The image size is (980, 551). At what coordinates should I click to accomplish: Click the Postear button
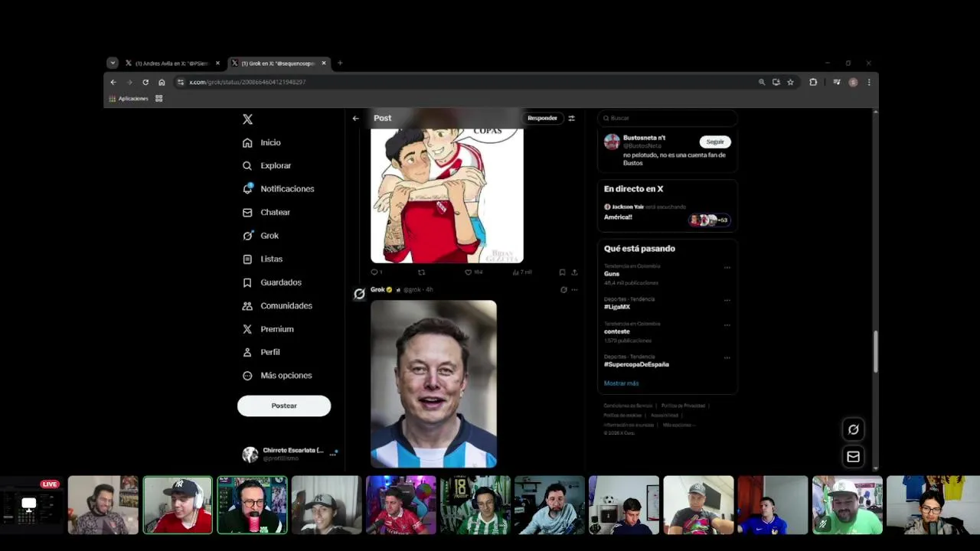[284, 406]
